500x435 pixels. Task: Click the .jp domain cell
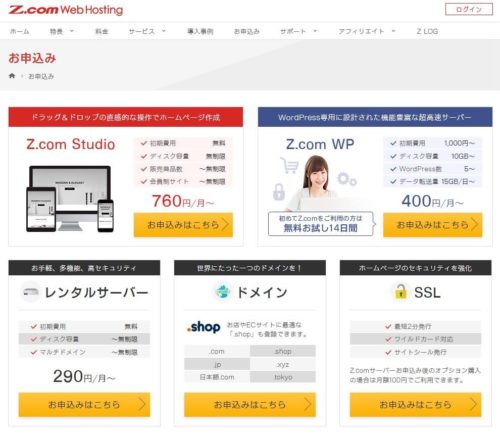217,364
